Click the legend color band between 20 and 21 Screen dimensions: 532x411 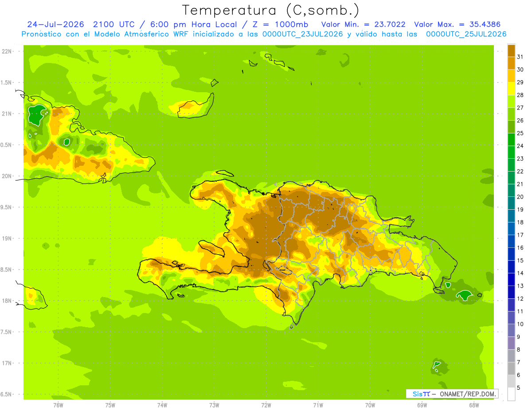(511, 190)
